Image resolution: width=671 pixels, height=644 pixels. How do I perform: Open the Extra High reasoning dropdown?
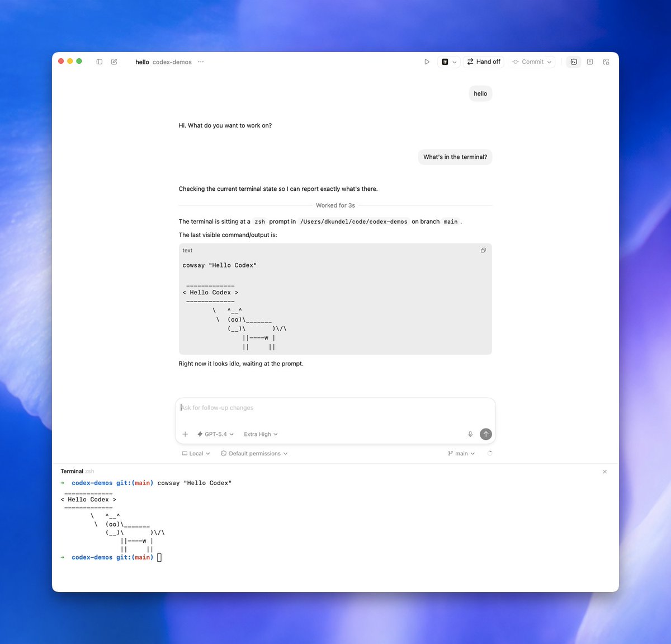tap(261, 434)
